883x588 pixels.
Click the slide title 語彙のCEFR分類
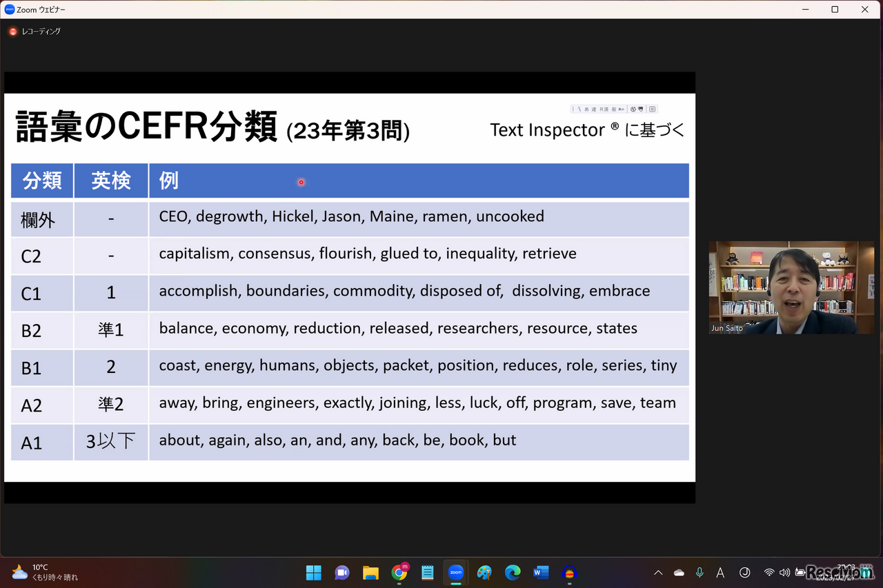(x=146, y=127)
